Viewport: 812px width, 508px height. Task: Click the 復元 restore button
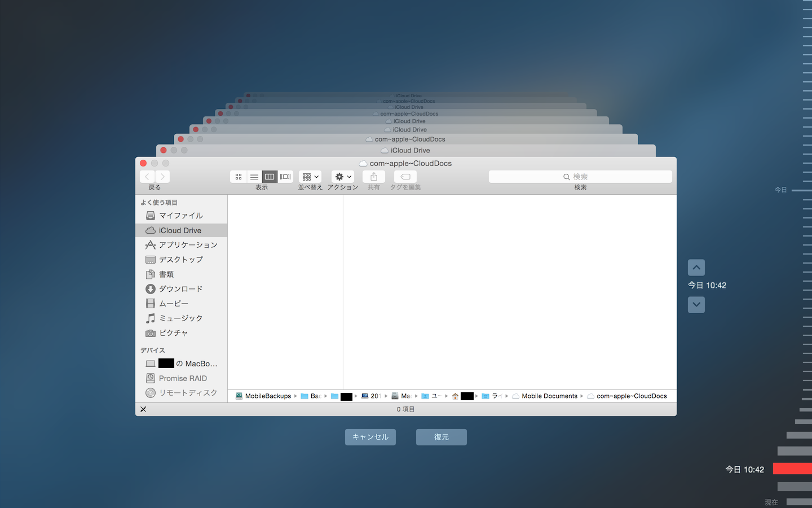point(442,437)
